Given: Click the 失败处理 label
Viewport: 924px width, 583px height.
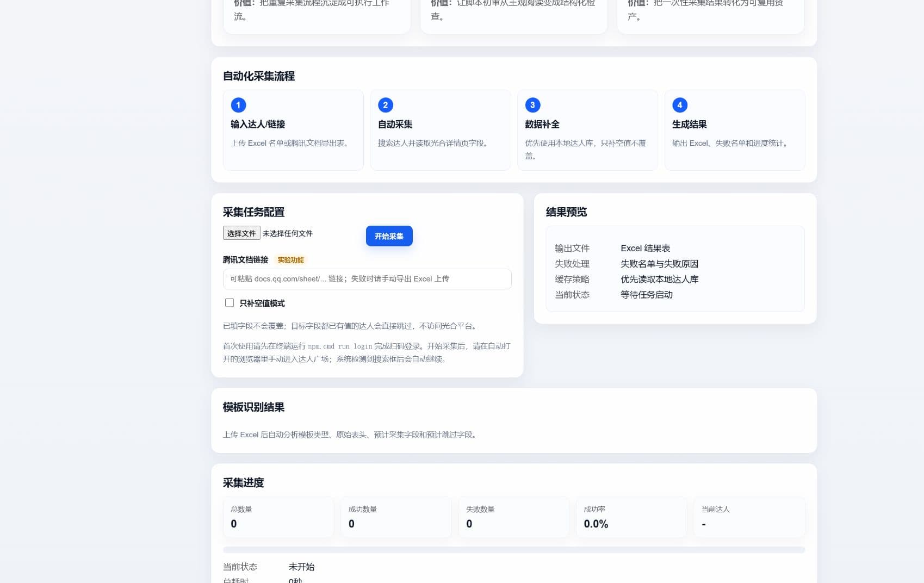Looking at the screenshot, I should click(572, 264).
